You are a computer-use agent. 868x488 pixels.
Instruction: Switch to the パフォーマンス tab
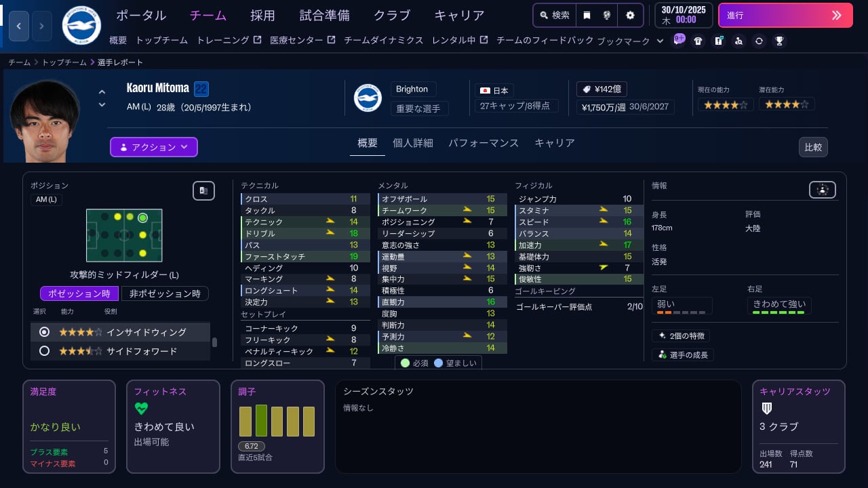[x=483, y=143]
